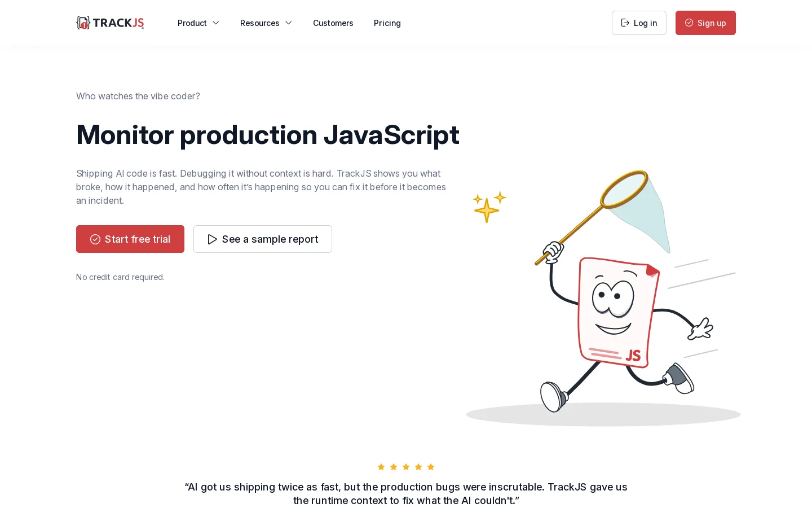Viewport: 812px width, 508px height.
Task: Expand the Resources menu chevron
Action: (288, 23)
